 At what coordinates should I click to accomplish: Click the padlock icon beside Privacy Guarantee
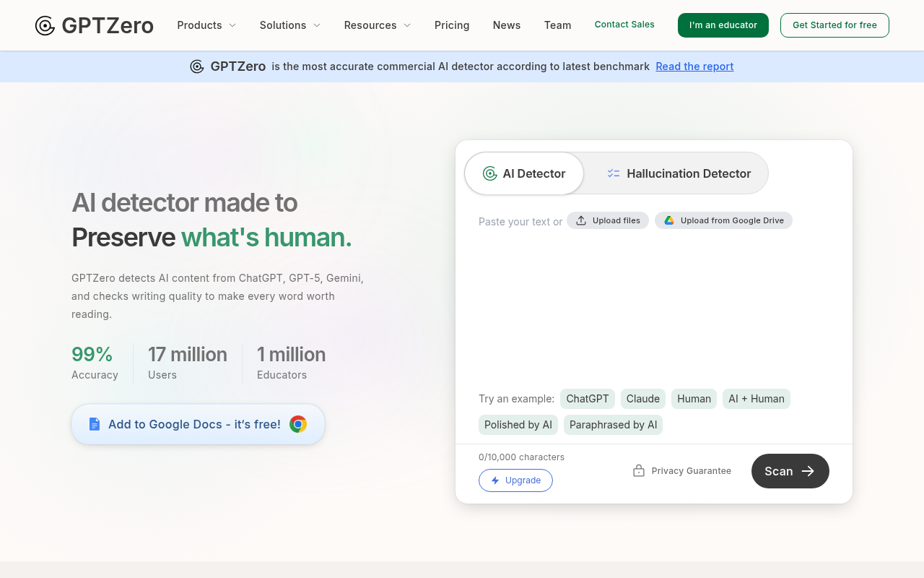638,470
